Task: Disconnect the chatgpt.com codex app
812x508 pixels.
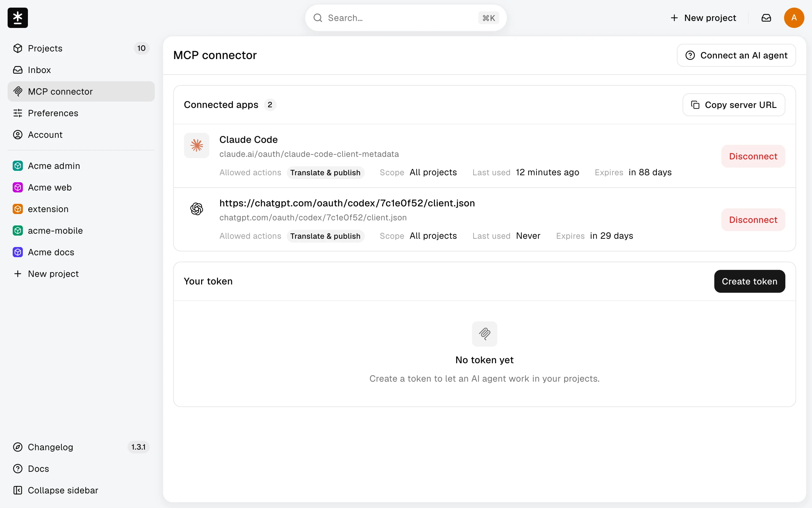Action: [x=753, y=220]
